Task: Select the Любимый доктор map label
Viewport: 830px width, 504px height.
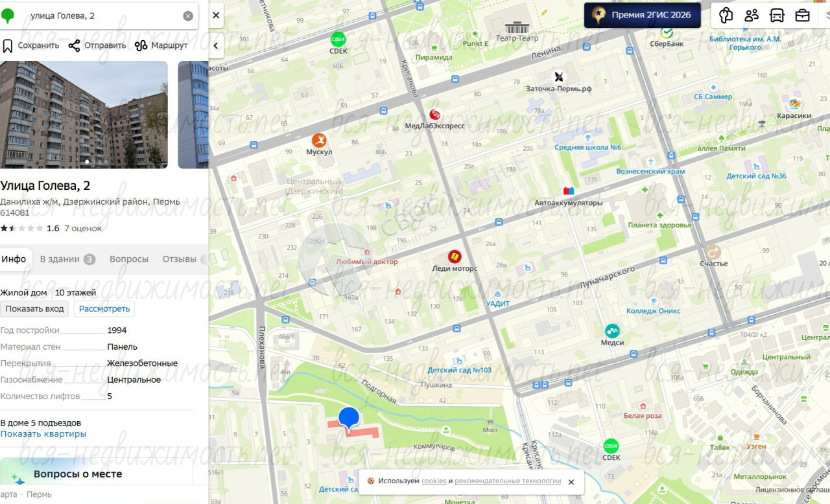Action: [x=367, y=262]
